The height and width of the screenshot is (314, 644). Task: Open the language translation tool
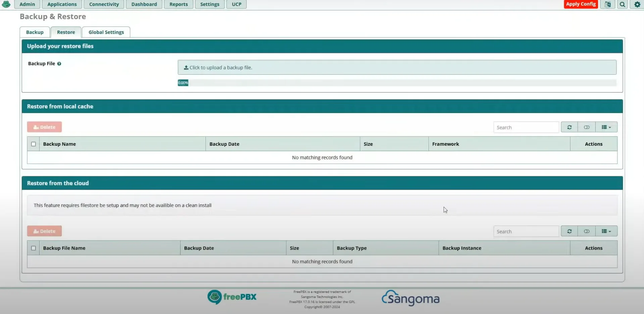(607, 4)
